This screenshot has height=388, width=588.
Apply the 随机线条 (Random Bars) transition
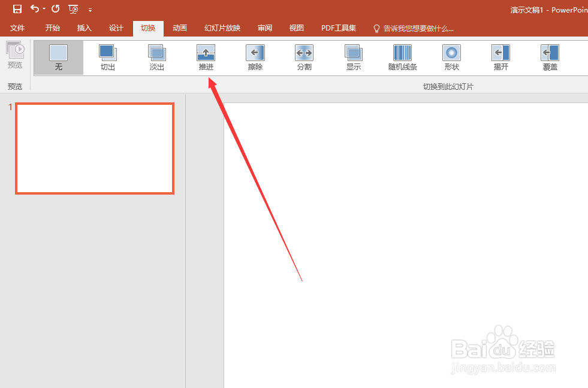tap(402, 57)
